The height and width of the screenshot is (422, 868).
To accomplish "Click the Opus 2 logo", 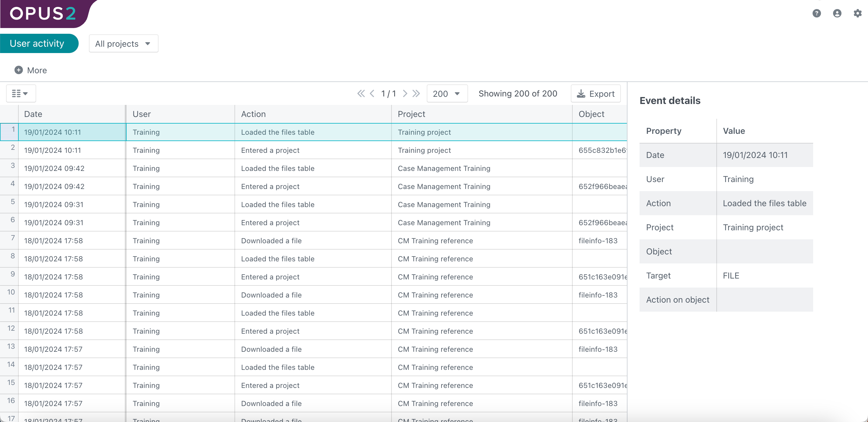I will (x=43, y=14).
